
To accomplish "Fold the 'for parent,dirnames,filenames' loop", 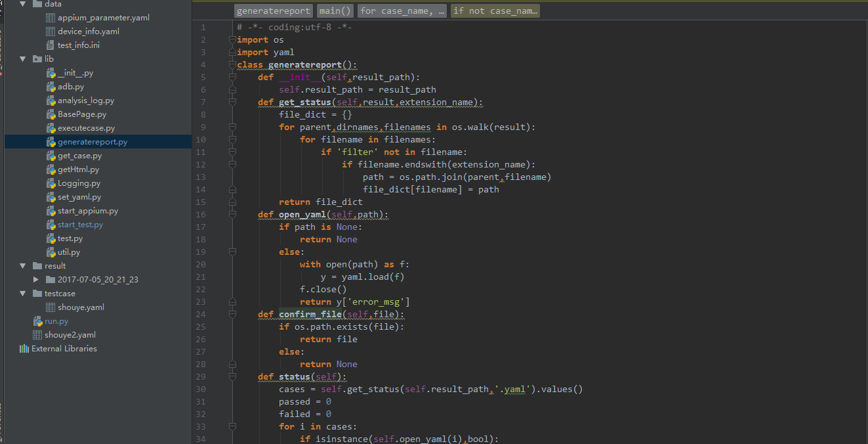I will 232,127.
